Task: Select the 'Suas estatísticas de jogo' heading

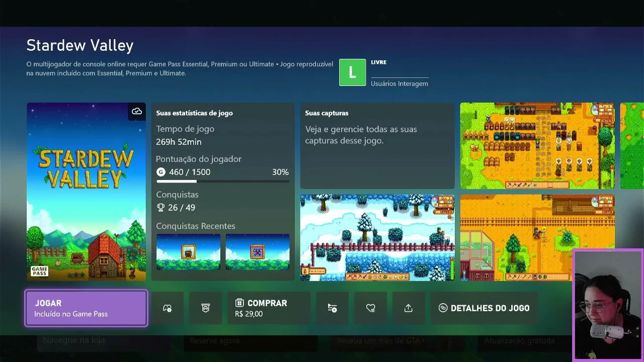Action: [194, 113]
